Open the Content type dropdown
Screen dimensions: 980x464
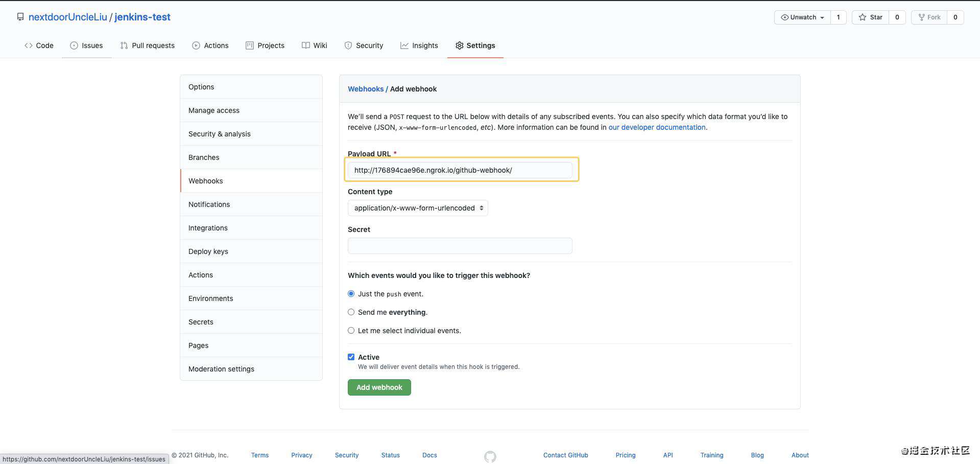pyautogui.click(x=418, y=208)
